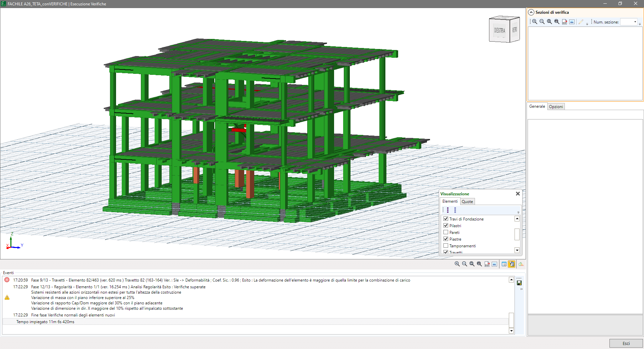The width and height of the screenshot is (644, 349).
Task: Expand events toolbar overflow arrow
Action: [521, 289]
